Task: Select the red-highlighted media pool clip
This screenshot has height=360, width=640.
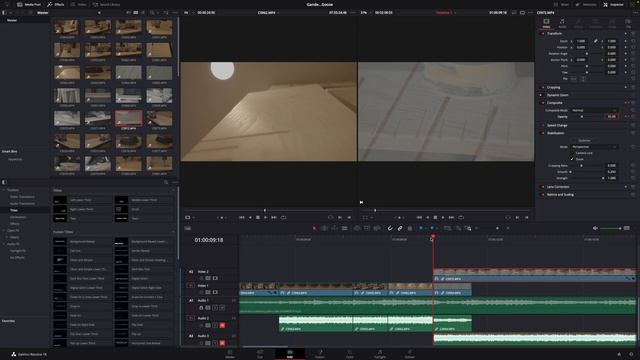Action: pos(128,118)
